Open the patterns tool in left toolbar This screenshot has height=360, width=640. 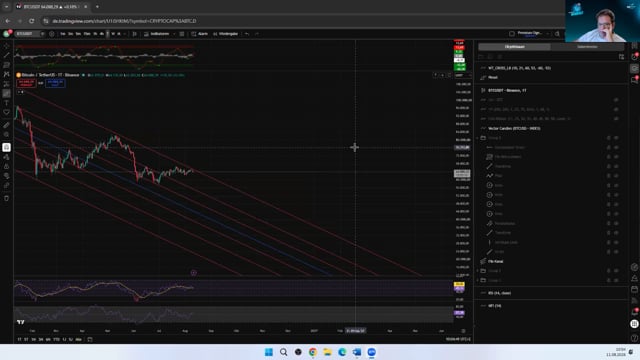(7, 74)
